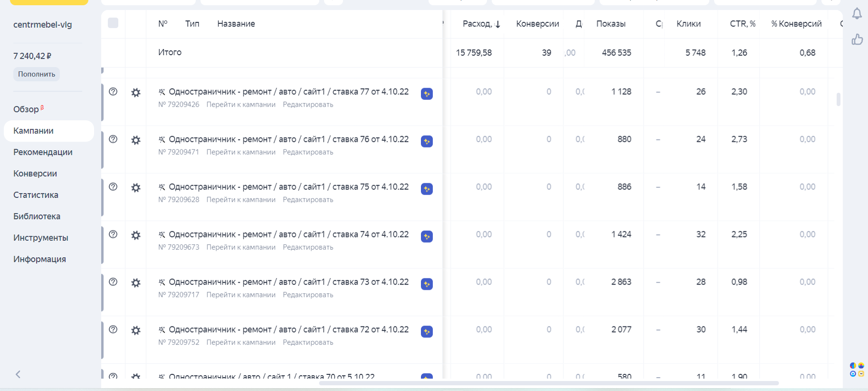Open the Кампании section
This screenshot has width=868, height=391.
(49, 131)
